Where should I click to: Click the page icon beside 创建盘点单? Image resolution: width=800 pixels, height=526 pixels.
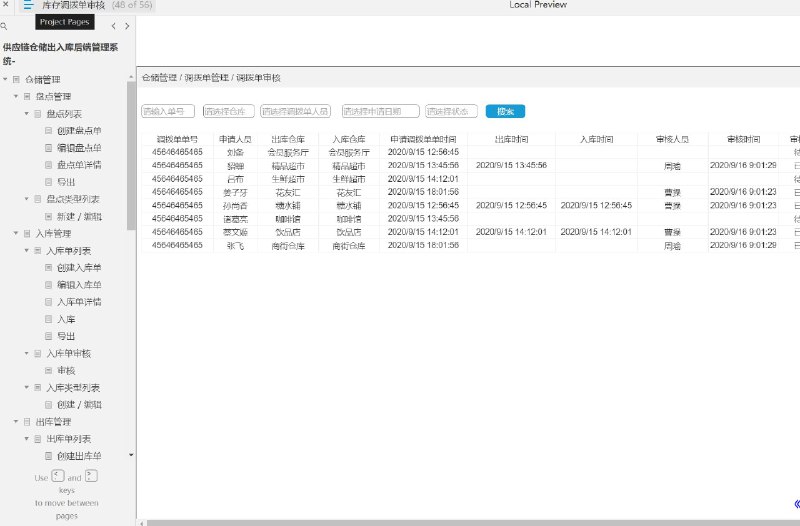pyautogui.click(x=48, y=131)
